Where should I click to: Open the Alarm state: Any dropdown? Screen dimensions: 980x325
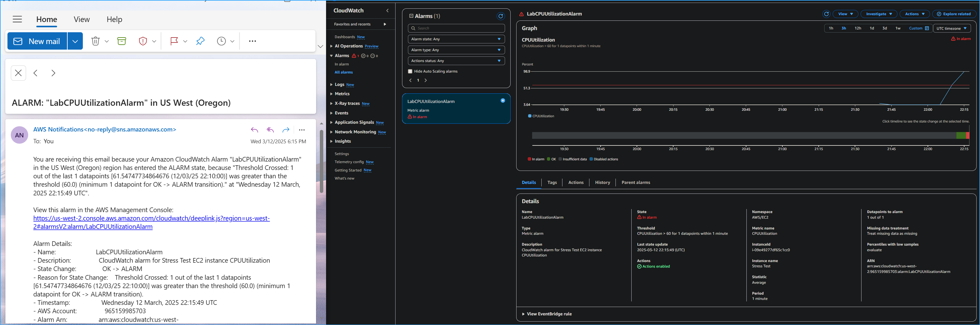(456, 39)
